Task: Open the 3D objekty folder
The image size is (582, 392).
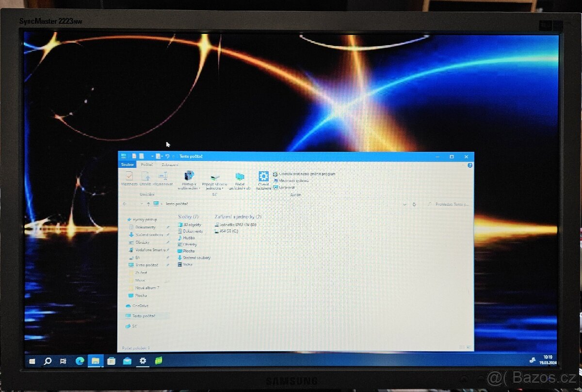Action: point(192,225)
